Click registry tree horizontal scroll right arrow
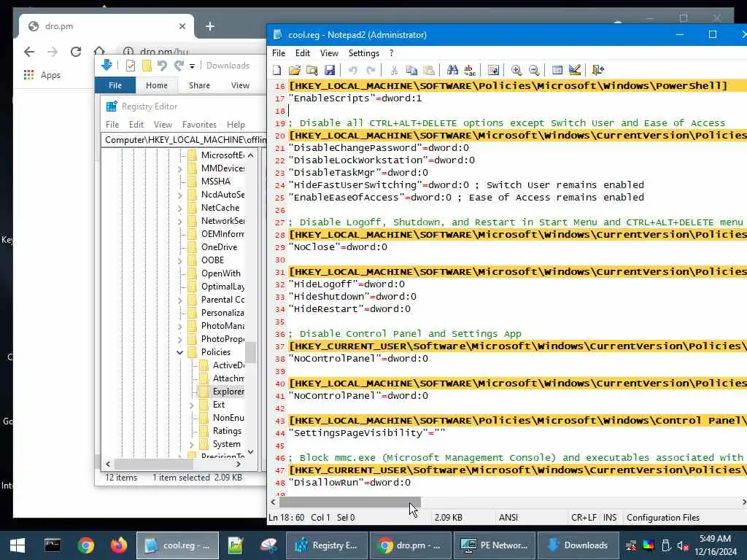 tap(239, 464)
